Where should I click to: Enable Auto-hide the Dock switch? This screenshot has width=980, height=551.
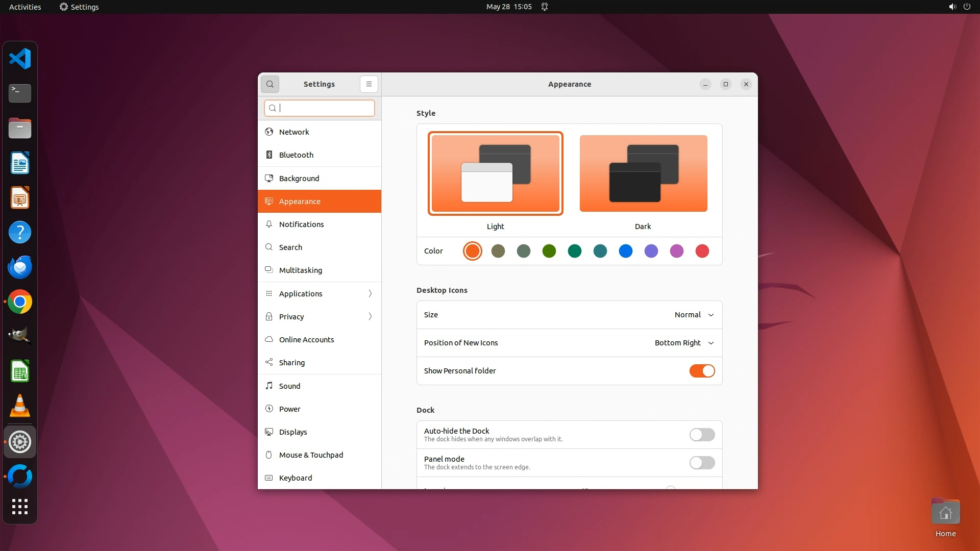pos(702,435)
